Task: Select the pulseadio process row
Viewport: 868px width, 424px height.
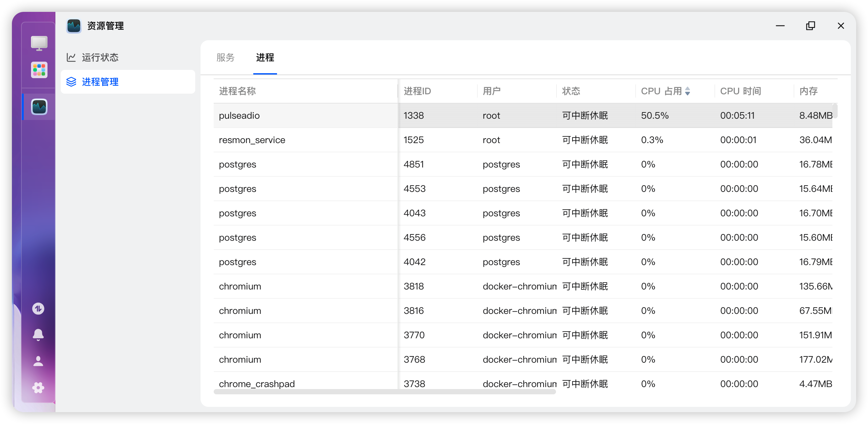Action: [239, 115]
